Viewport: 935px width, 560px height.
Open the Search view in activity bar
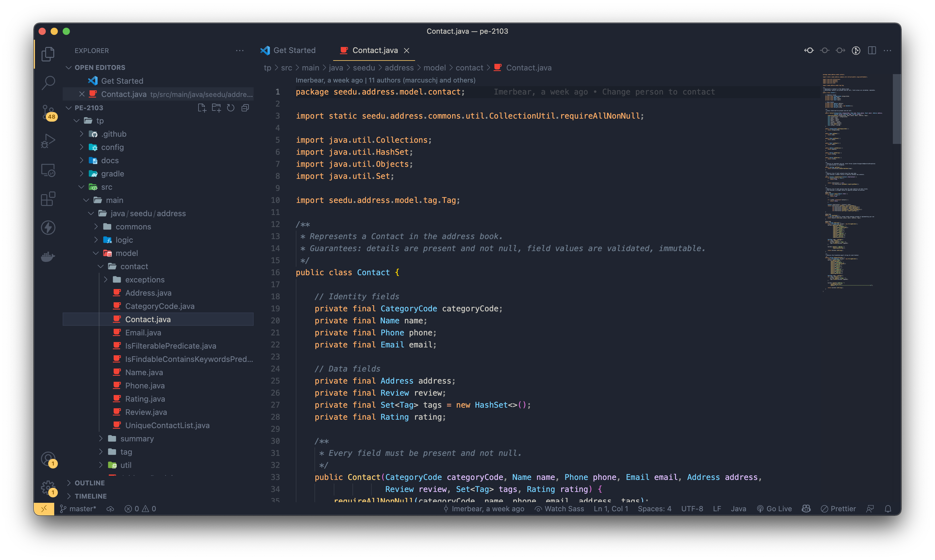(x=48, y=82)
